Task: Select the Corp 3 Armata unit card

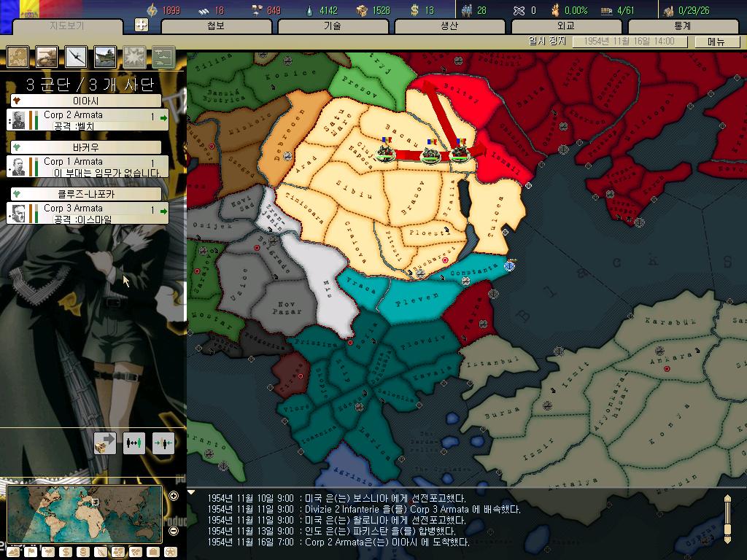Action: coord(88,213)
